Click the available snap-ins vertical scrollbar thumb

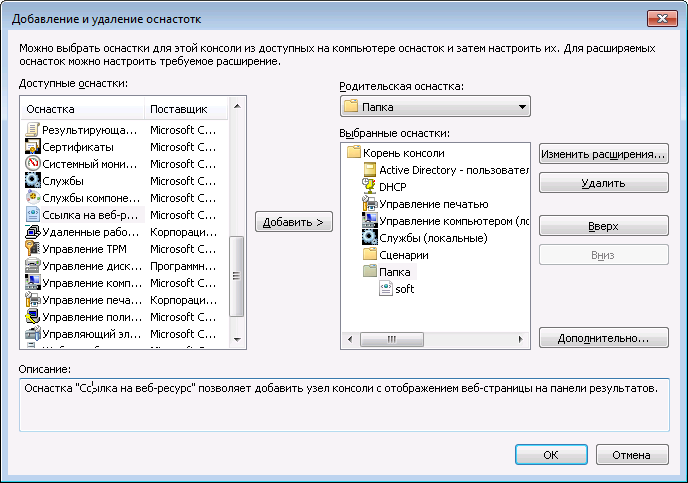pyautogui.click(x=236, y=275)
